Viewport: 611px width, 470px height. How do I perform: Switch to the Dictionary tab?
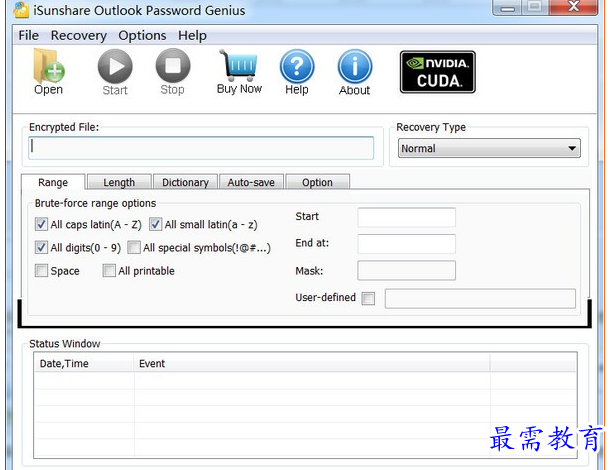coord(185,182)
